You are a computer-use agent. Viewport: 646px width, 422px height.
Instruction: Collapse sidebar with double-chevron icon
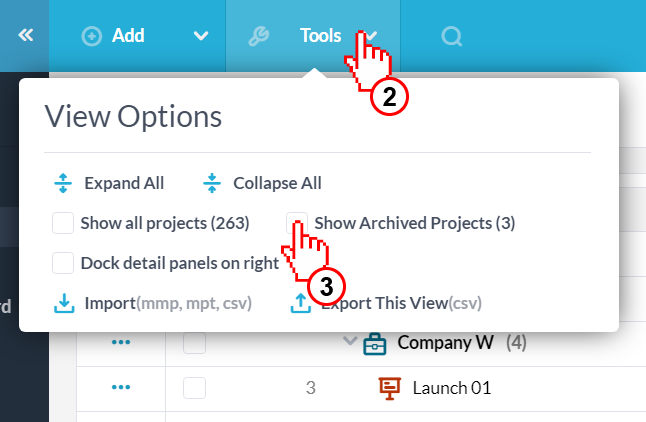click(26, 35)
